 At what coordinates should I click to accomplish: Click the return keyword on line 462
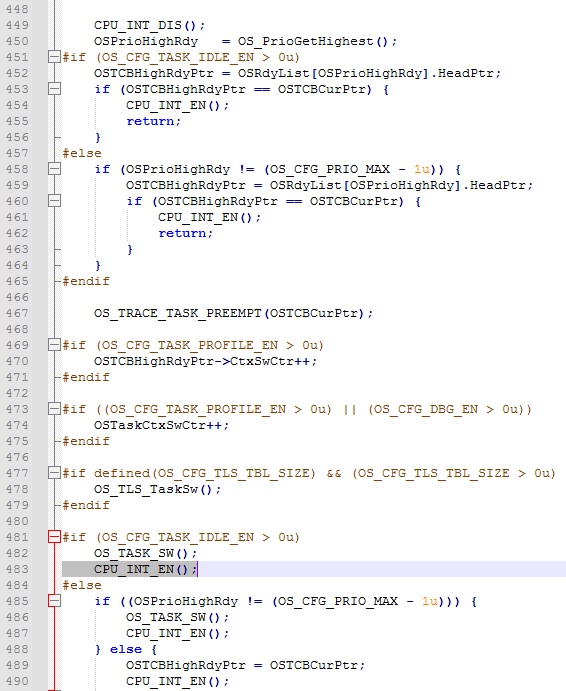click(x=182, y=233)
